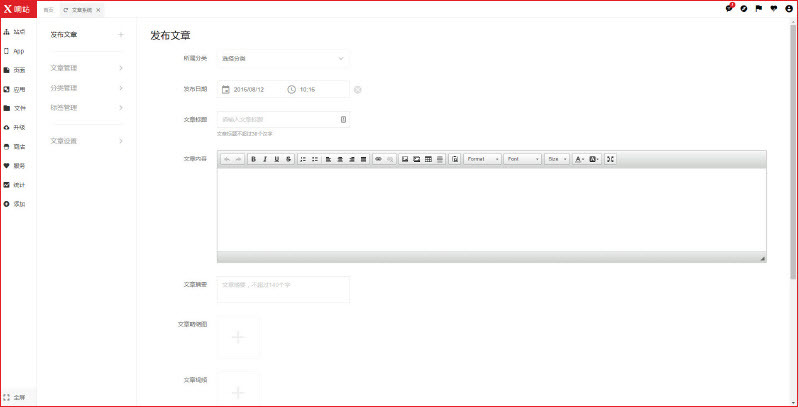Open the text color picker in editor
The height and width of the screenshot is (407, 799).
(x=580, y=159)
